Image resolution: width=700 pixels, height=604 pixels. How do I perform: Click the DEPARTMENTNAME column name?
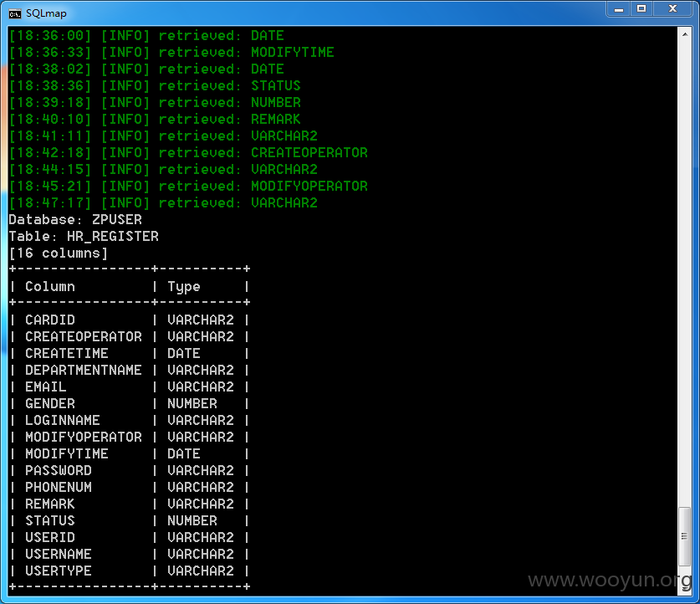tap(84, 370)
